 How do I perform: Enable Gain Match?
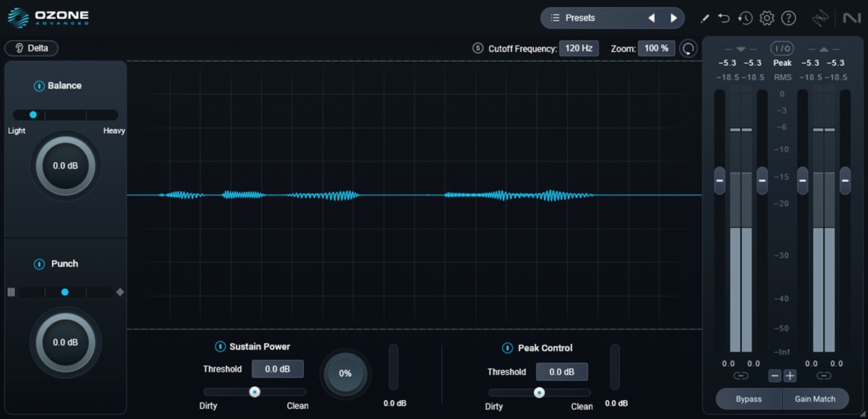815,399
